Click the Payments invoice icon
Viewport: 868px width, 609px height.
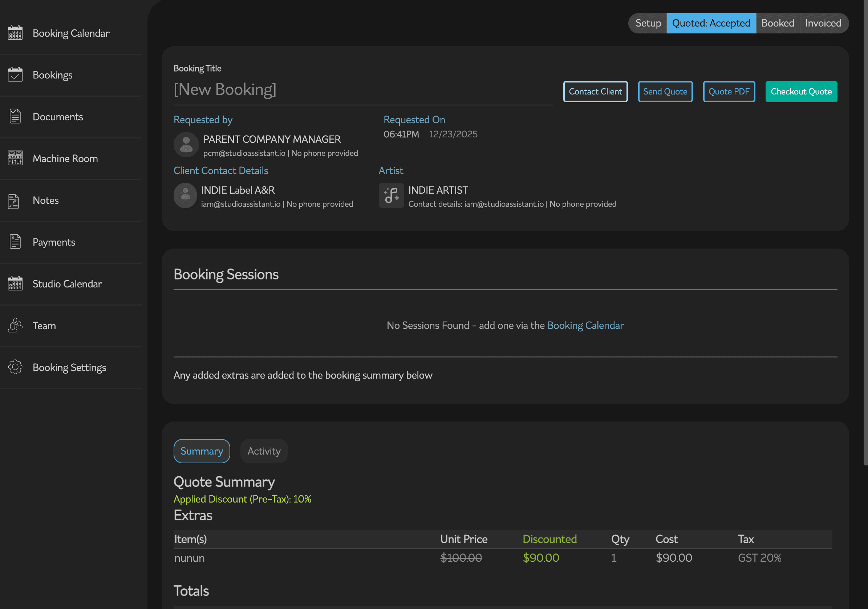[15, 242]
